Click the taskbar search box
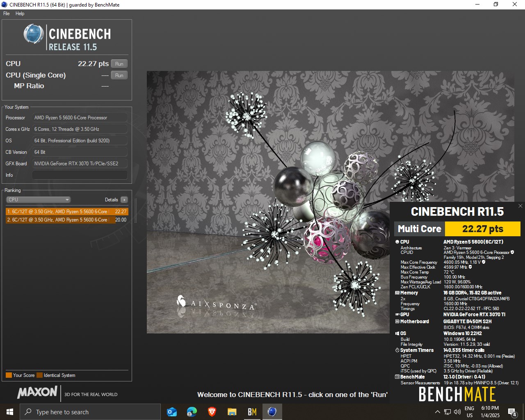The image size is (525, 420). [x=90, y=412]
